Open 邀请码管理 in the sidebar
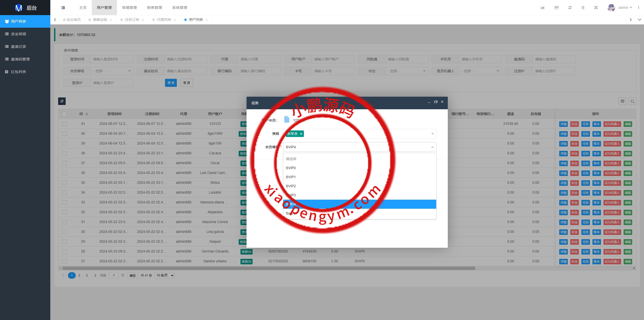Viewport: 644px width, 320px height. 20,59
